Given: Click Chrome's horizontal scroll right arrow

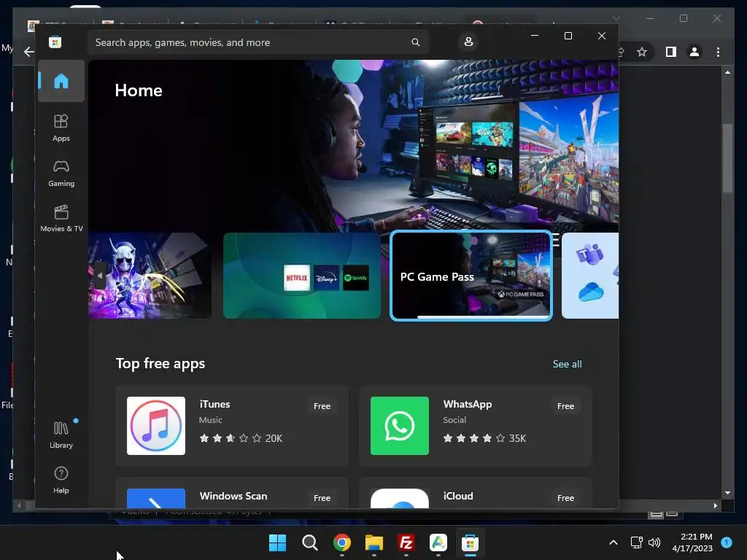Looking at the screenshot, I should tap(716, 506).
